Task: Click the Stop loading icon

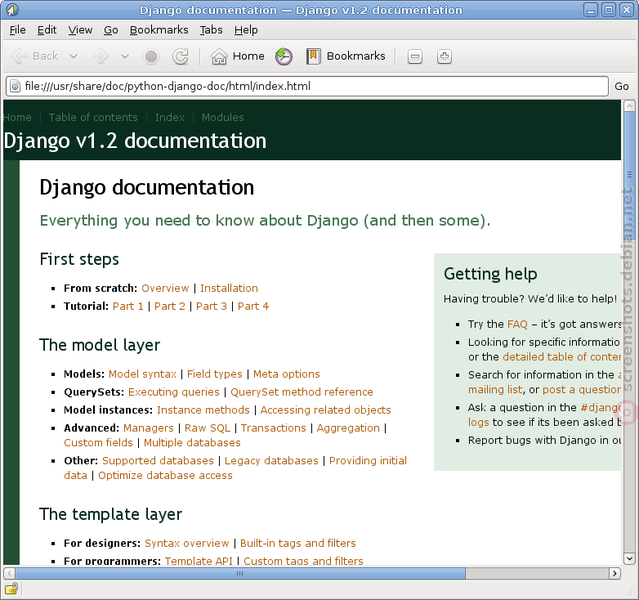Action: 151,56
